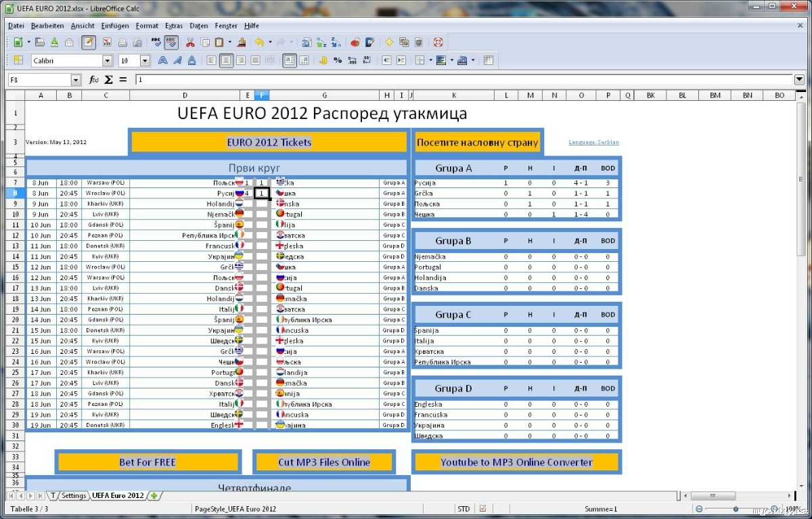The image size is (812, 519).
Task: Open the Paste options dropdown arrow
Action: 230,42
